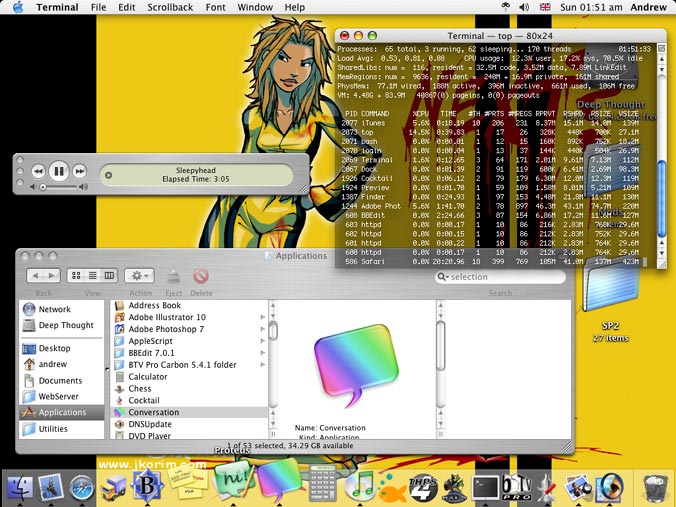Viewport: 676px width, 507px height.
Task: Launch THPS4 game from the Dock
Action: point(423,488)
